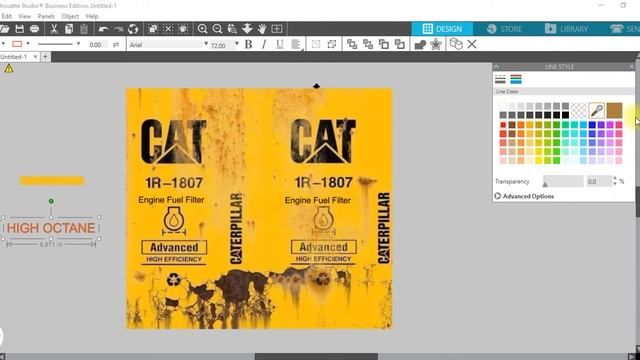Select the Pan hand tool
Screen dimensions: 640x360
click(x=262, y=29)
